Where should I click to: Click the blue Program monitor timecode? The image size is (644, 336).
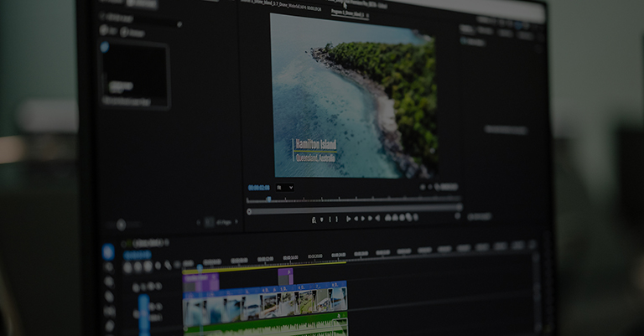[259, 188]
